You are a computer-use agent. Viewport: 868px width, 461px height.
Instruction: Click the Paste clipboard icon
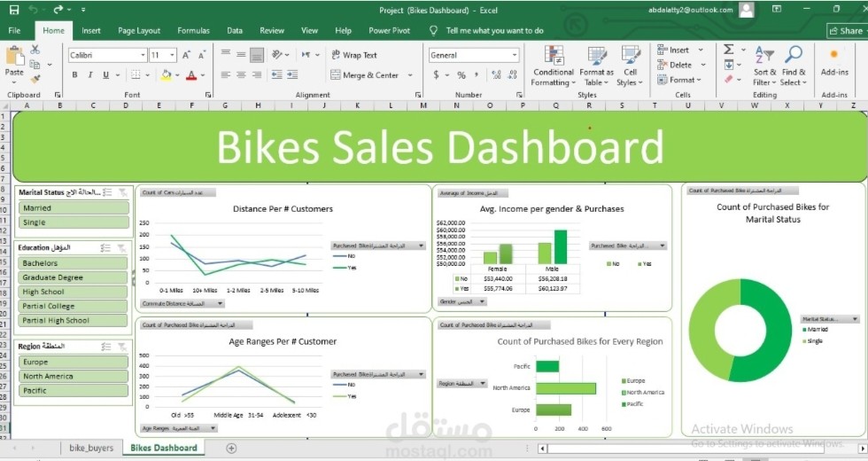coord(14,56)
